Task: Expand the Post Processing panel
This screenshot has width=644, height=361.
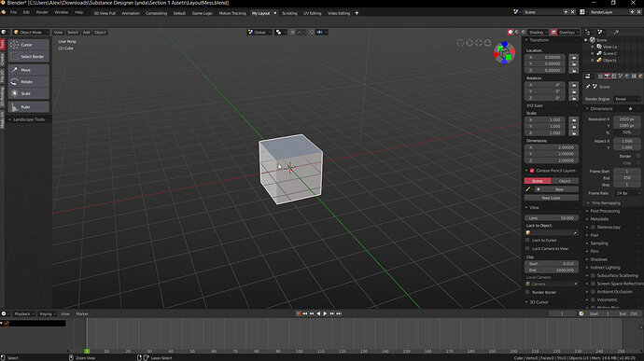Action: [x=605, y=211]
